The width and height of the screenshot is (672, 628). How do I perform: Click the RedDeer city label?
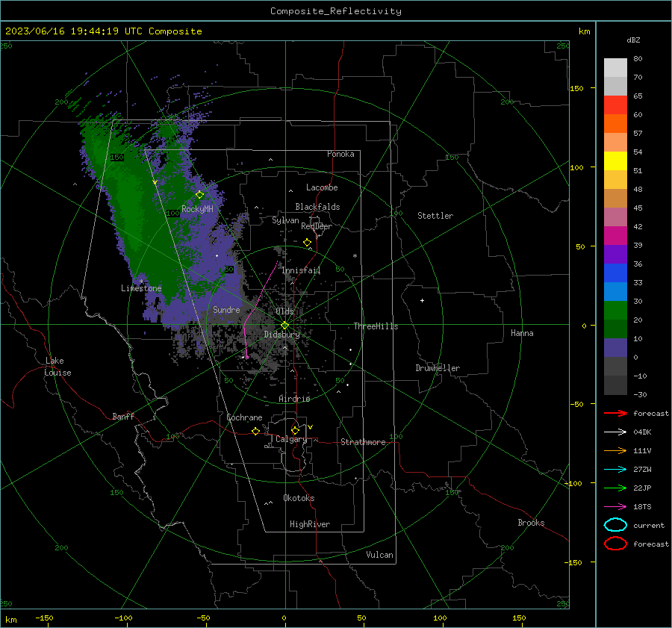click(x=317, y=226)
